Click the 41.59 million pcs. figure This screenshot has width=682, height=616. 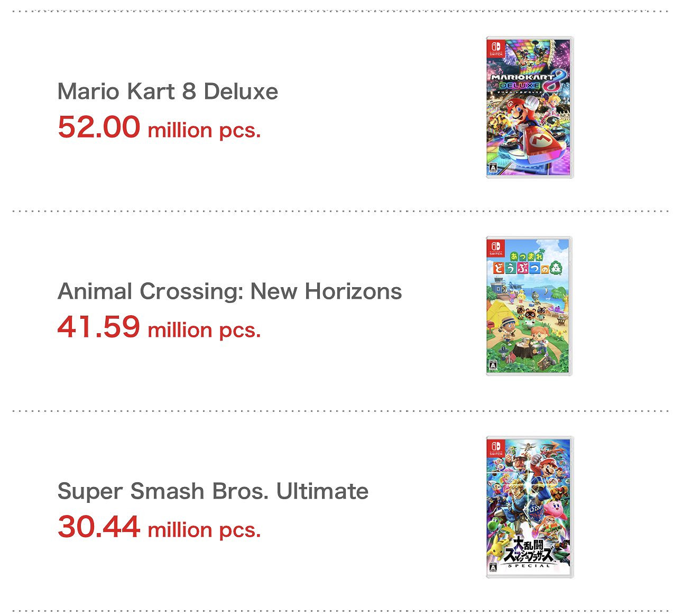[x=159, y=327]
